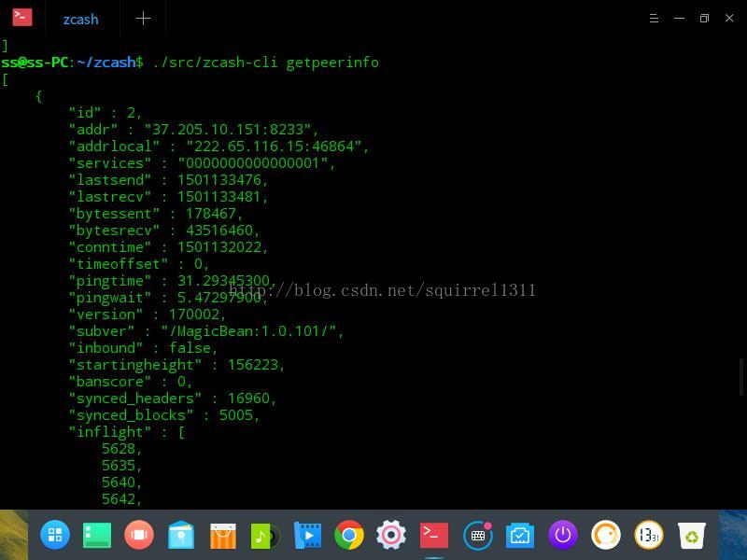Image resolution: width=747 pixels, height=560 pixels.
Task: Open the orange app store dock icon
Action: pyautogui.click(x=223, y=535)
